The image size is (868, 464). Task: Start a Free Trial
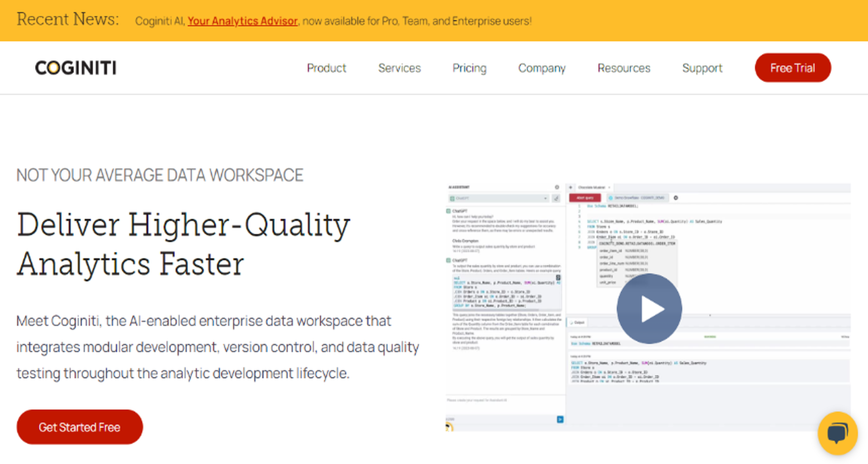(x=793, y=68)
